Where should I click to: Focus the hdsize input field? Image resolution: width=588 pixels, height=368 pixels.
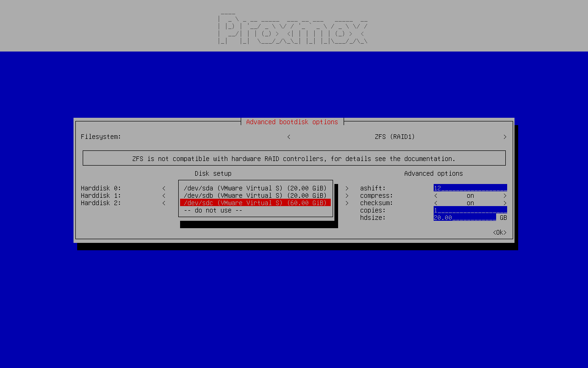[x=465, y=218]
